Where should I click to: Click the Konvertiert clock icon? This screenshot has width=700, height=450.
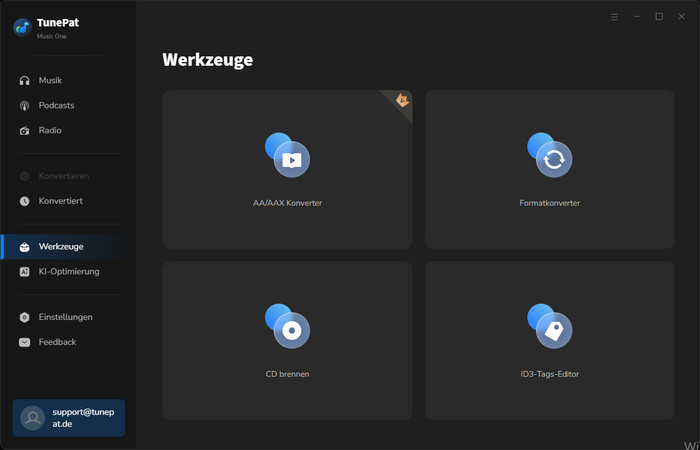click(25, 201)
